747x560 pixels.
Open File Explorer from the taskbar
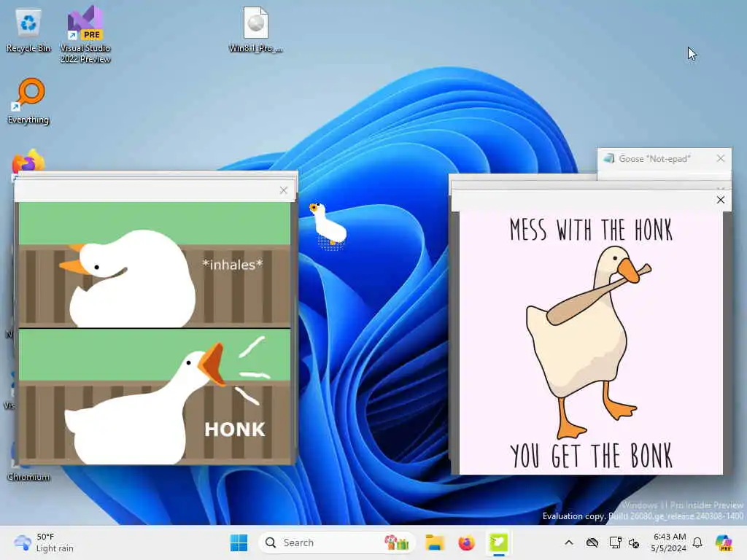click(x=435, y=542)
